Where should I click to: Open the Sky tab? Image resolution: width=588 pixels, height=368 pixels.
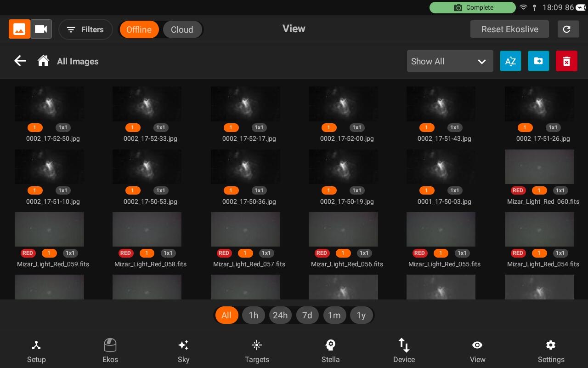point(183,351)
